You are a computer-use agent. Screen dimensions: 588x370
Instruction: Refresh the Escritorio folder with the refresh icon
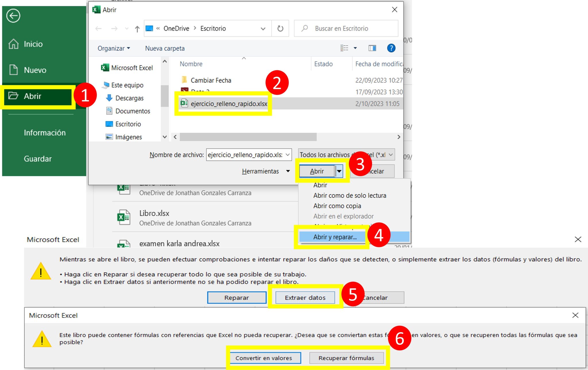[281, 28]
